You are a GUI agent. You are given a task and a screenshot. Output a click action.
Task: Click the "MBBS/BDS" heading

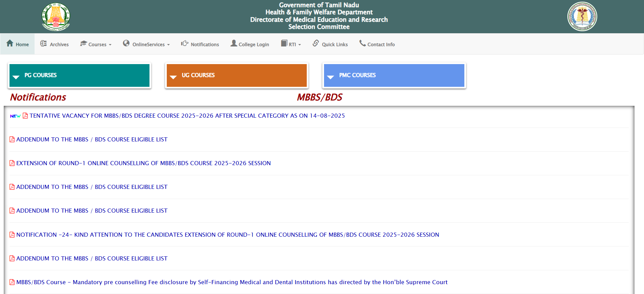click(320, 97)
